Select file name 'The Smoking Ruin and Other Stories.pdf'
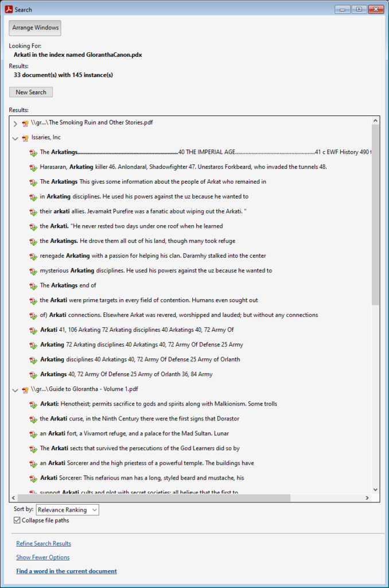Image resolution: width=389 pixels, height=588 pixels. coord(92,123)
